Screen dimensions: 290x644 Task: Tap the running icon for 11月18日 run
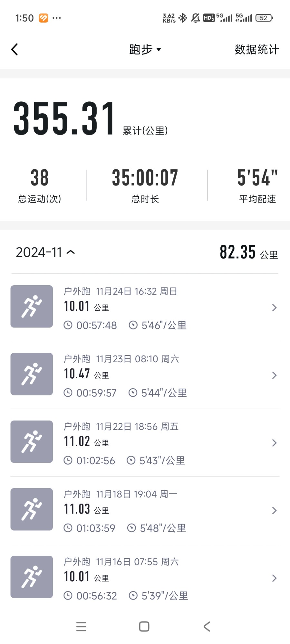(x=32, y=509)
